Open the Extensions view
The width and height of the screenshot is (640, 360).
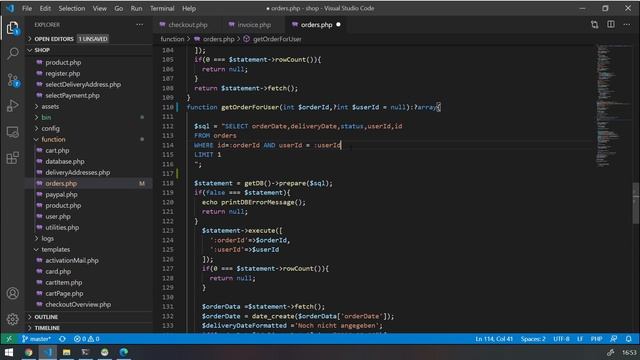13,158
